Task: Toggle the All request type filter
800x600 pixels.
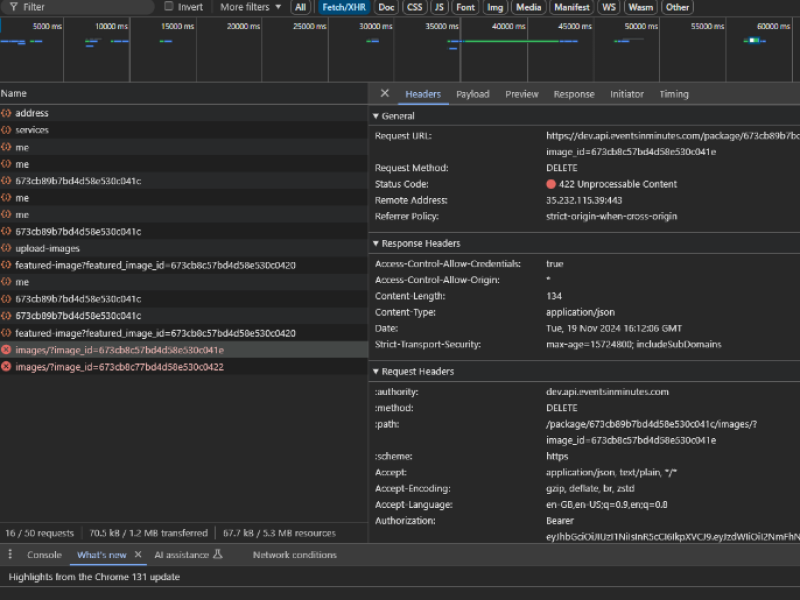Action: tap(300, 7)
